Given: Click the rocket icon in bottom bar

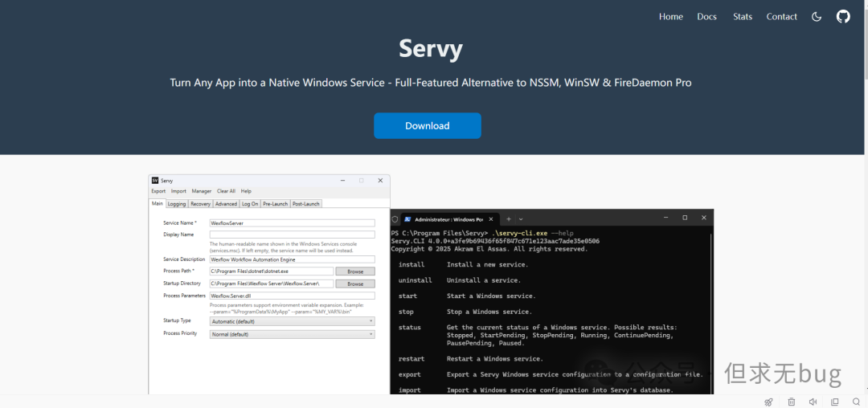Looking at the screenshot, I should point(768,402).
